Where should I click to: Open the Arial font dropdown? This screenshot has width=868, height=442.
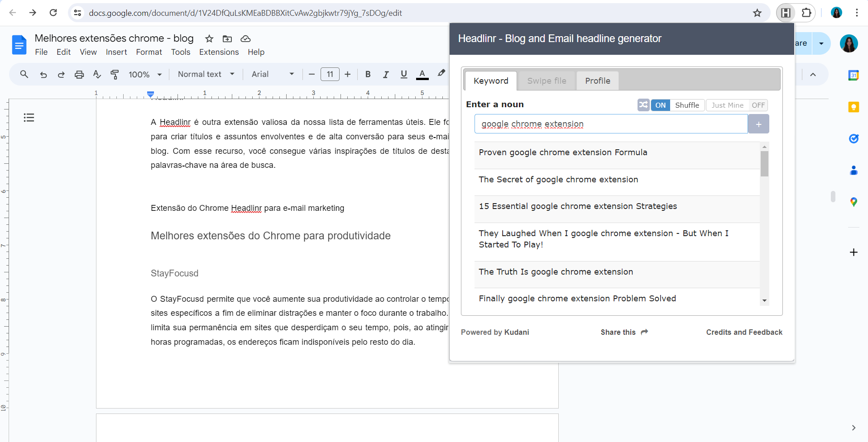pyautogui.click(x=273, y=74)
